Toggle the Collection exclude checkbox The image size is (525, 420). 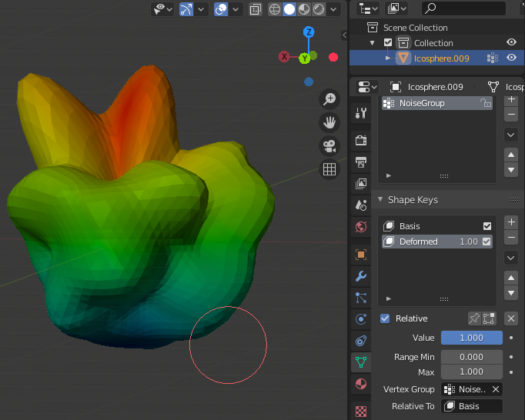click(x=388, y=42)
